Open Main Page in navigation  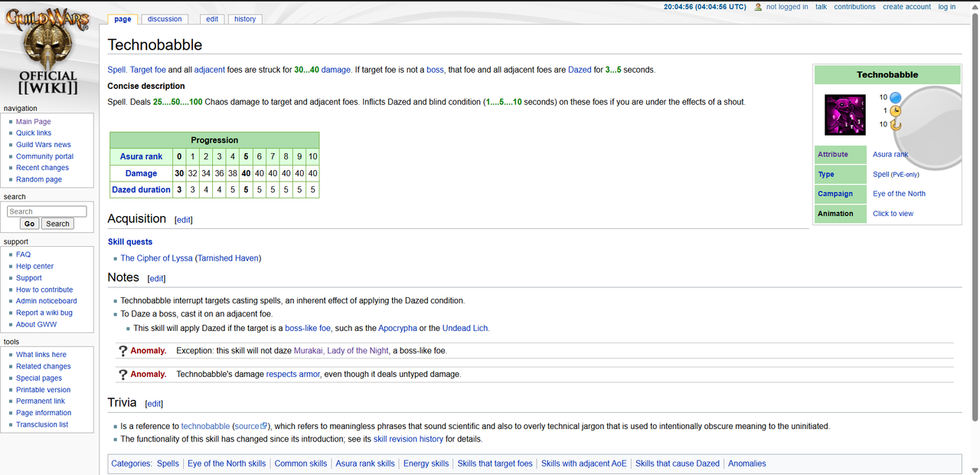click(34, 122)
